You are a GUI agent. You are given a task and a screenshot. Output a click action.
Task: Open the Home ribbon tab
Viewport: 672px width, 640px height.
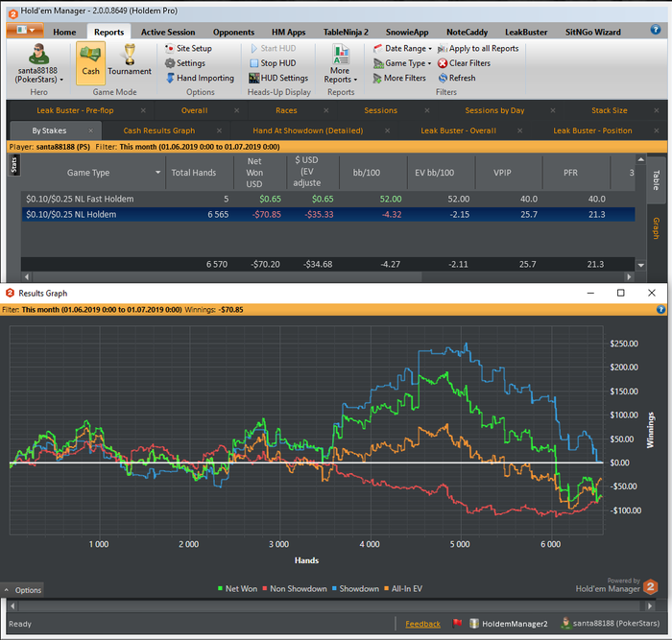tap(64, 32)
